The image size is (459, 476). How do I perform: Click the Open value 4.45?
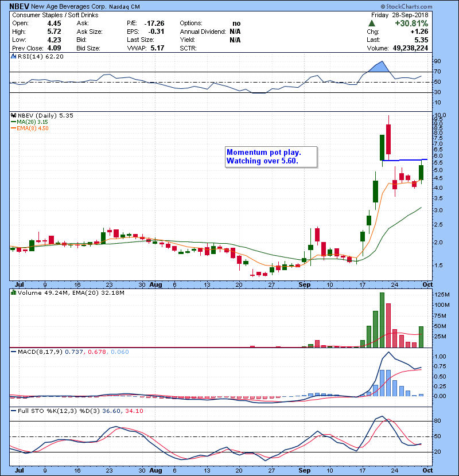[x=54, y=24]
